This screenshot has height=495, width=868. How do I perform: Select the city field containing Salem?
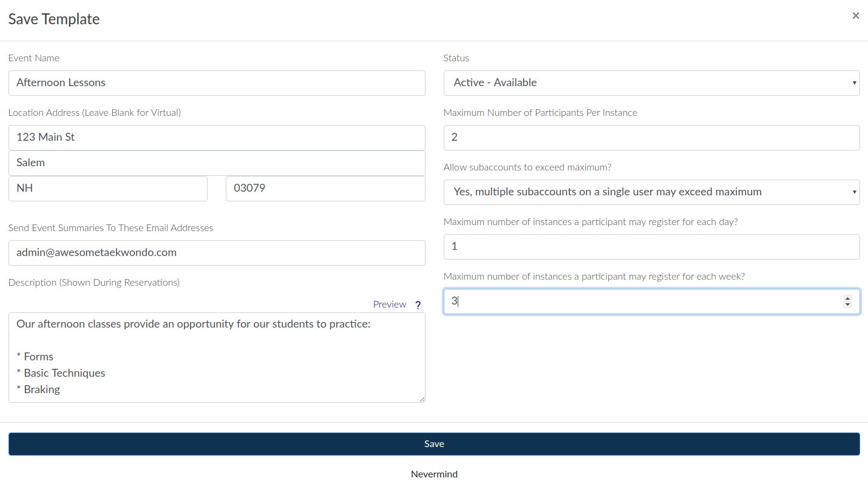(x=217, y=163)
